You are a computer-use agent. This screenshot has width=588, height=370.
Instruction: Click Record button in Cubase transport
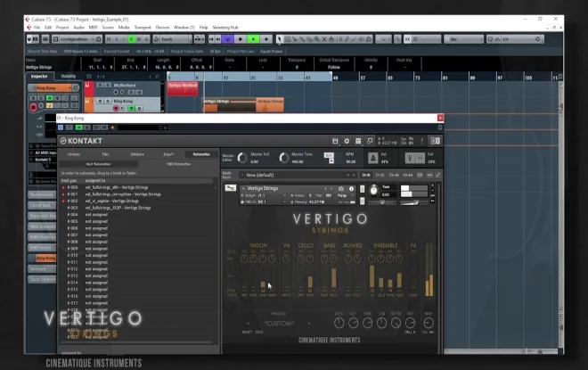pyautogui.click(x=265, y=39)
